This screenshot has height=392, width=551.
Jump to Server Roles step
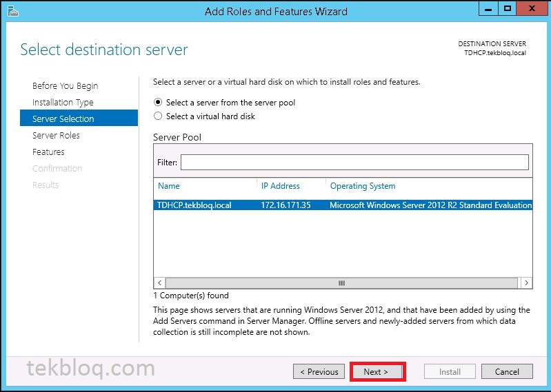(x=56, y=135)
